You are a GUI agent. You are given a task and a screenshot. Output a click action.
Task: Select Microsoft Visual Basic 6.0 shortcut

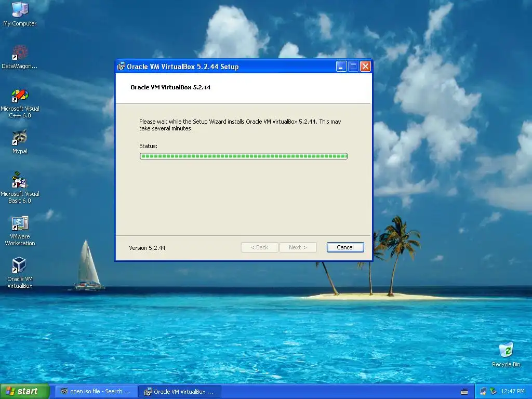click(x=20, y=188)
